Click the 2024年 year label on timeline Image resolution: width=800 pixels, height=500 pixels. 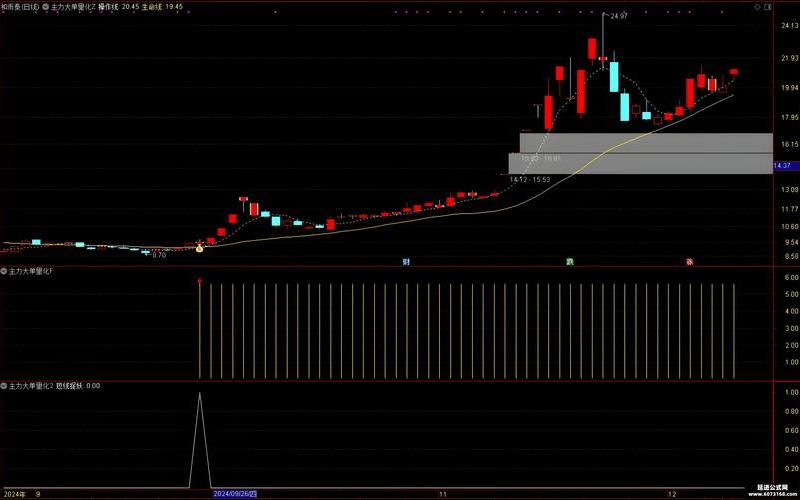[14, 494]
